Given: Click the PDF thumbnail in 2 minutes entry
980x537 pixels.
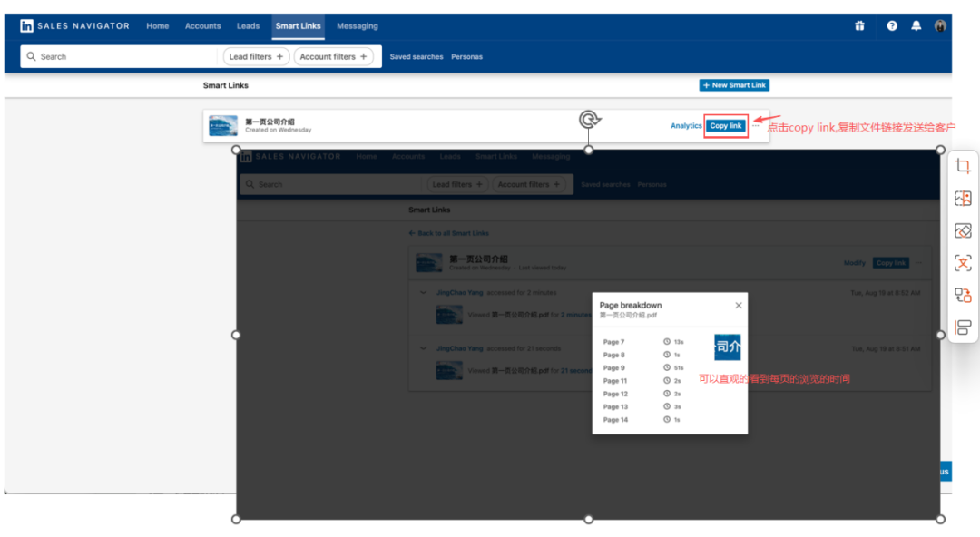Looking at the screenshot, I should [x=449, y=315].
